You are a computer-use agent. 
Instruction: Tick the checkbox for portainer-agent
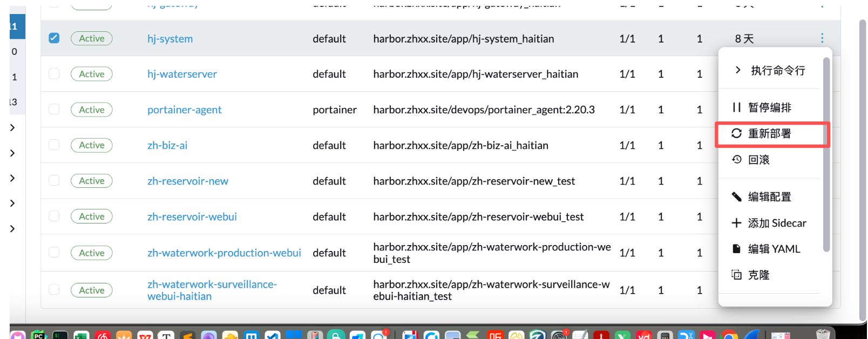tap(54, 110)
